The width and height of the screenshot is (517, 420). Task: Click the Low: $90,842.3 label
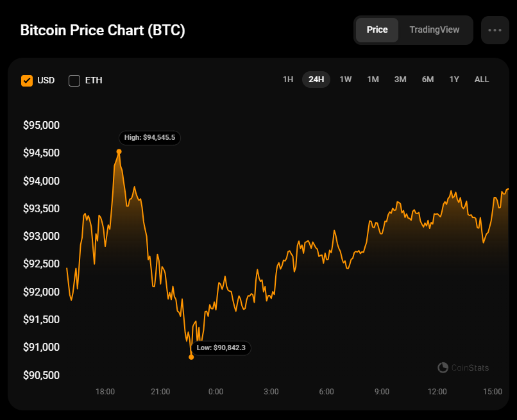coord(221,348)
